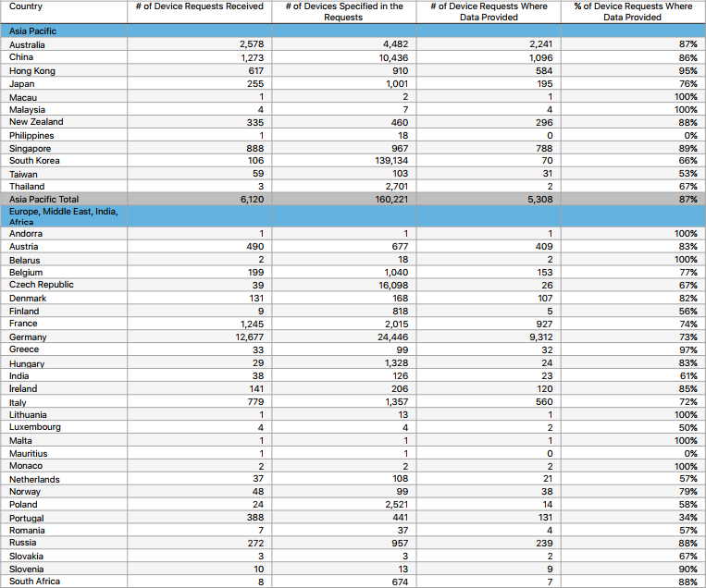Click Hong Kong's 95% value
Screen dimensions: 706x588
coord(687,70)
